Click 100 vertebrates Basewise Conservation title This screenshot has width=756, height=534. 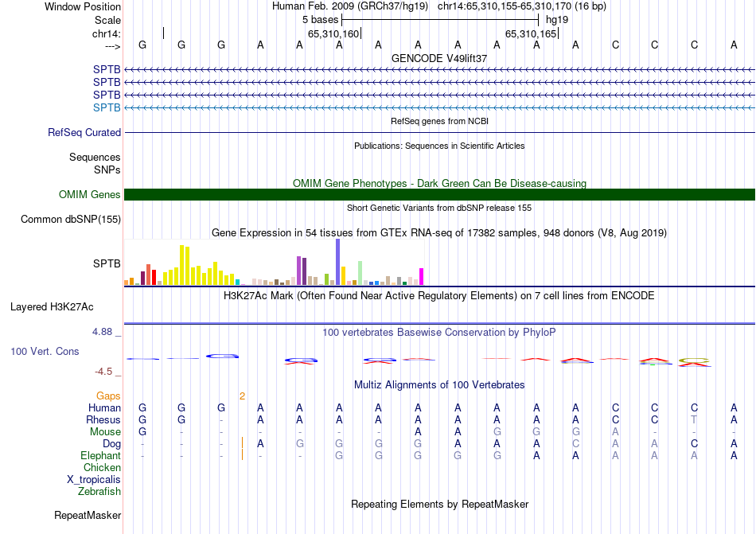tap(439, 332)
